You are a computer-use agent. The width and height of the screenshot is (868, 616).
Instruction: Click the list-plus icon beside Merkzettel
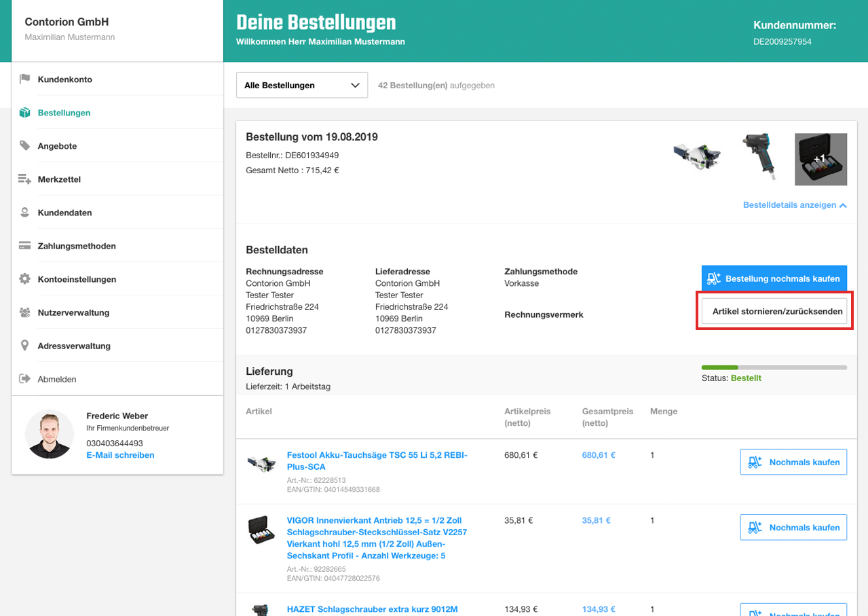(x=25, y=179)
